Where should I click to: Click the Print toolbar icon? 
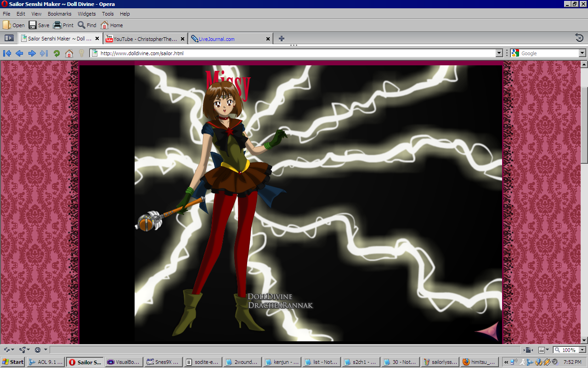63,25
